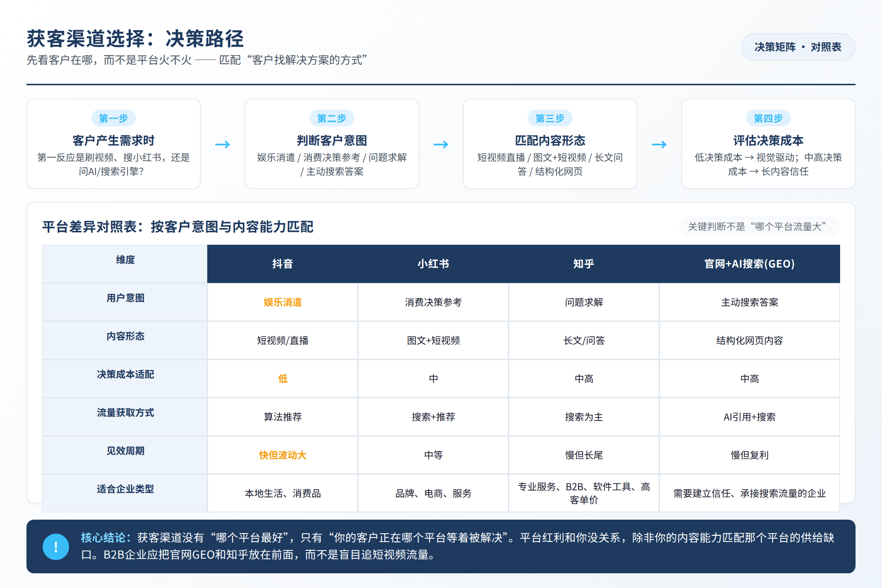Click the 客户产生需求时 card heading

click(x=113, y=141)
